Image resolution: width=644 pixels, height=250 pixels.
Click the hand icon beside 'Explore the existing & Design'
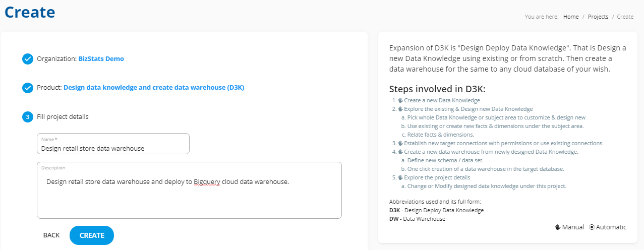click(x=400, y=109)
